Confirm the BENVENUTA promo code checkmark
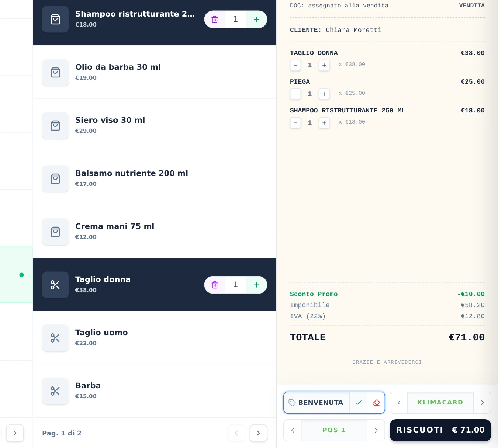The height and width of the screenshot is (448, 498). 358,403
